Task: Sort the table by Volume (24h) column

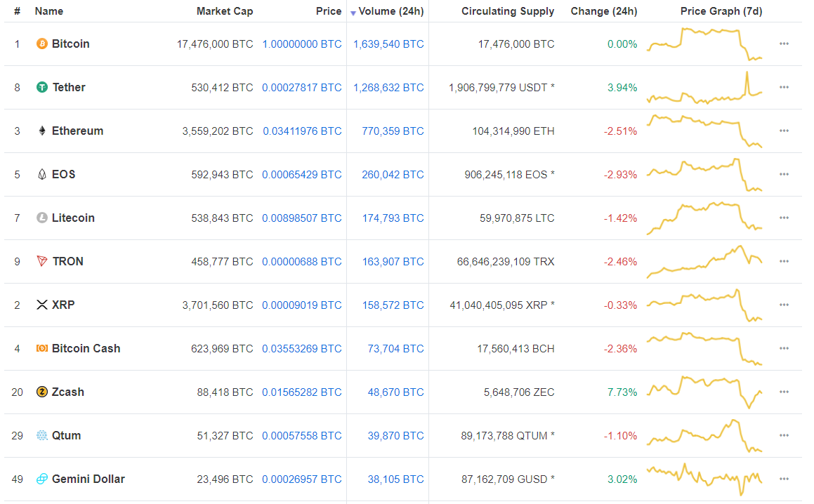Action: (390, 11)
